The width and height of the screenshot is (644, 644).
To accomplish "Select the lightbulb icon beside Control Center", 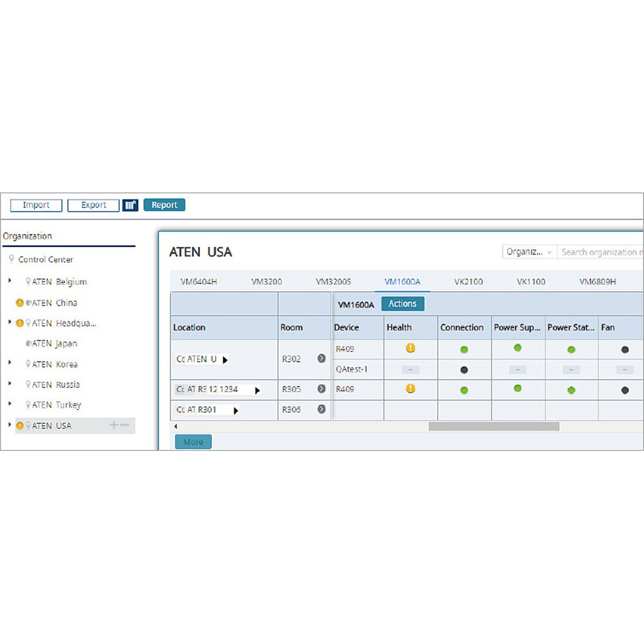I will click(x=12, y=258).
